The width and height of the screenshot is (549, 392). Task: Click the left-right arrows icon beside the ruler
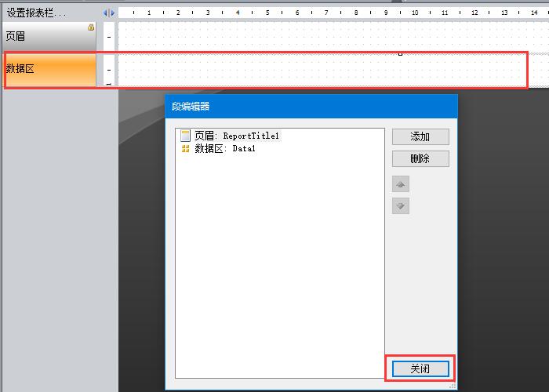pyautogui.click(x=109, y=13)
